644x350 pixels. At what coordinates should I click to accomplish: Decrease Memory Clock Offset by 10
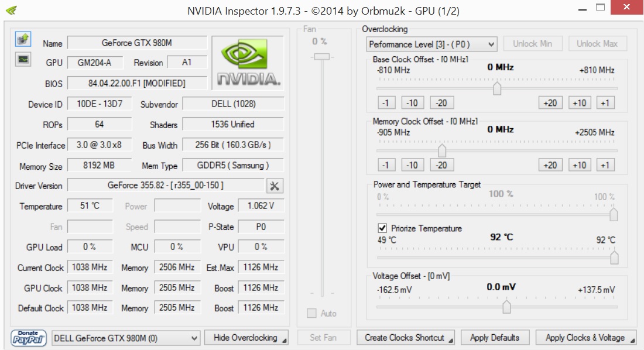coord(412,165)
